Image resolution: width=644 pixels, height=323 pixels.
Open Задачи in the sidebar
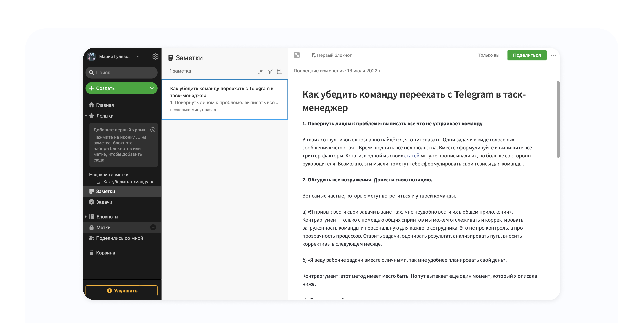tap(104, 202)
